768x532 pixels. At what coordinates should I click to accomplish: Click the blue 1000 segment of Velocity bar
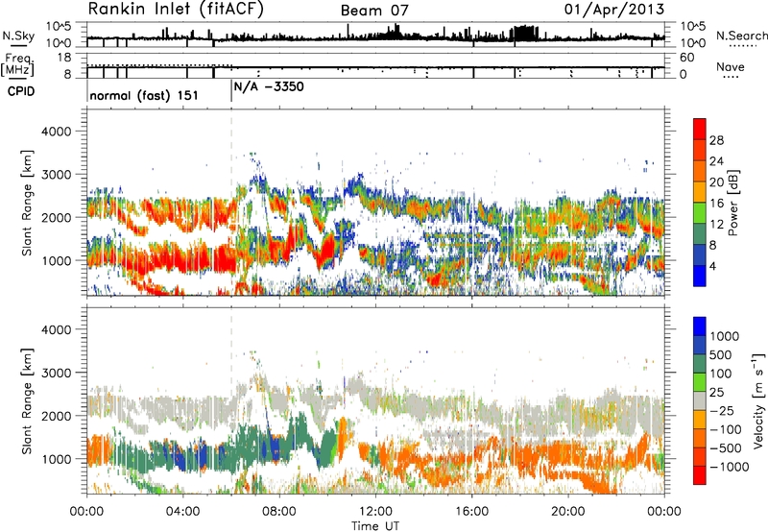point(700,326)
